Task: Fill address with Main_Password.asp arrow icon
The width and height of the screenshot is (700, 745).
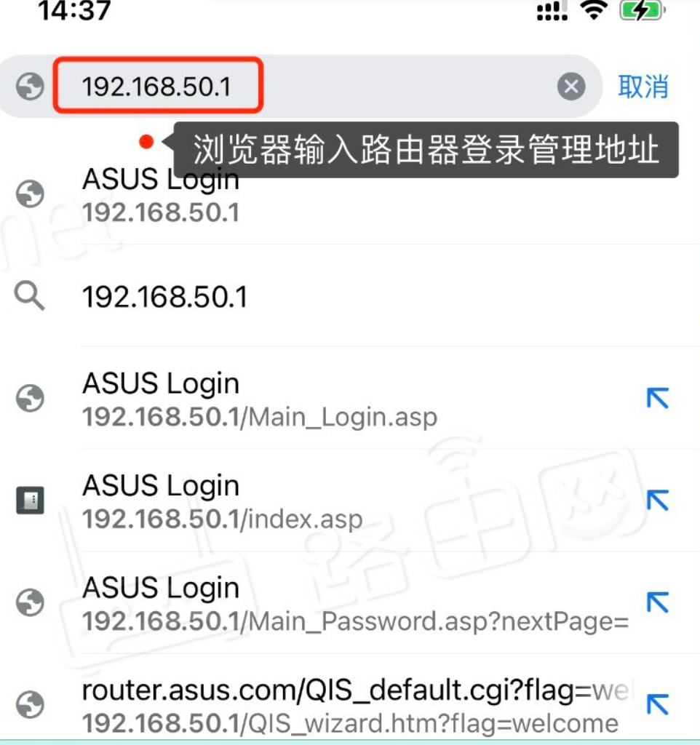Action: point(658,602)
